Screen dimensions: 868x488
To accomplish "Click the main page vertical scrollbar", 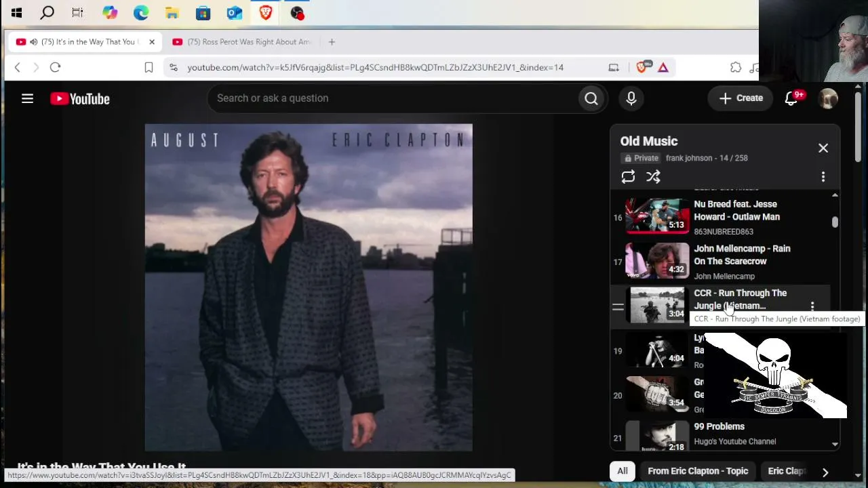I will click(x=858, y=129).
